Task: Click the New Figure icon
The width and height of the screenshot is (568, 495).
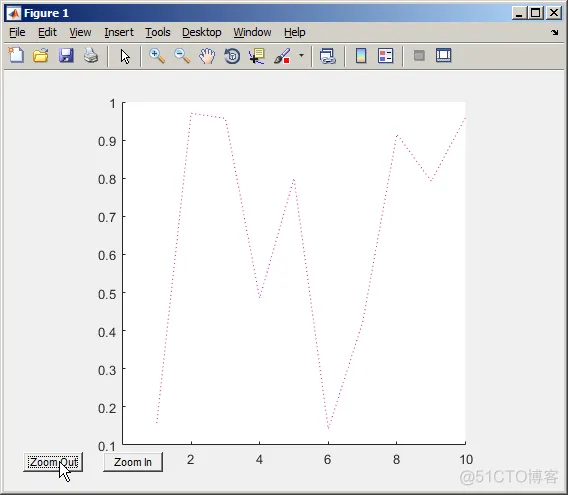Action: [x=16, y=56]
